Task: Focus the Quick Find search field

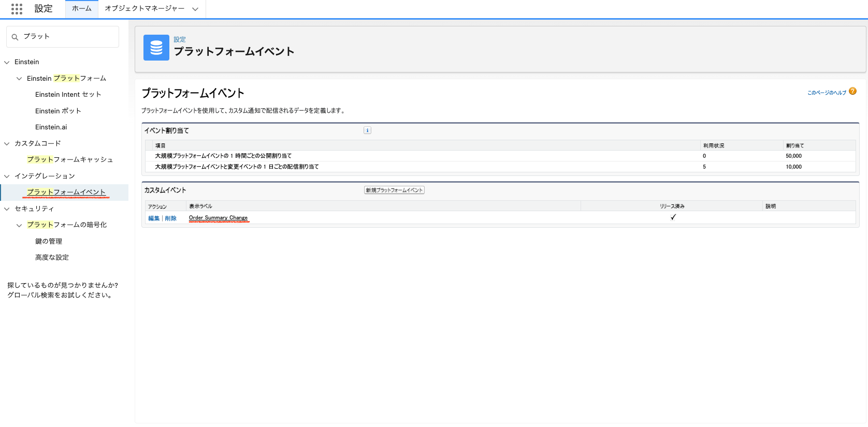Action: (x=63, y=37)
